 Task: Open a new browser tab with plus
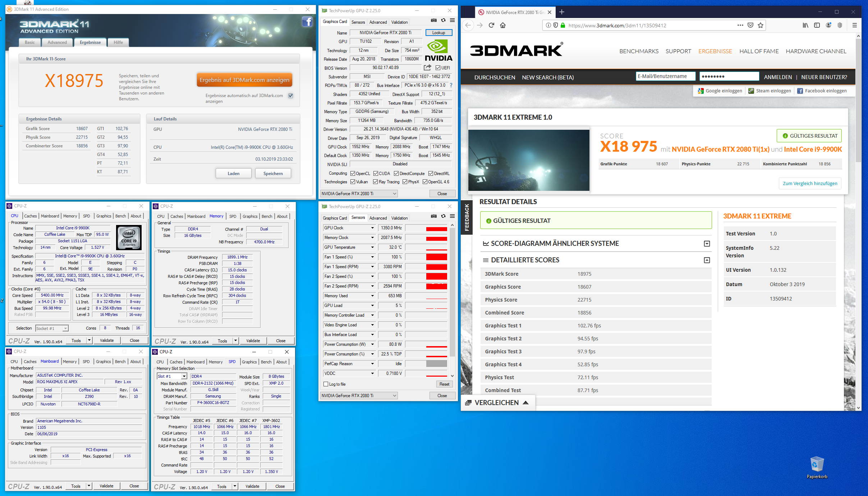tap(562, 12)
